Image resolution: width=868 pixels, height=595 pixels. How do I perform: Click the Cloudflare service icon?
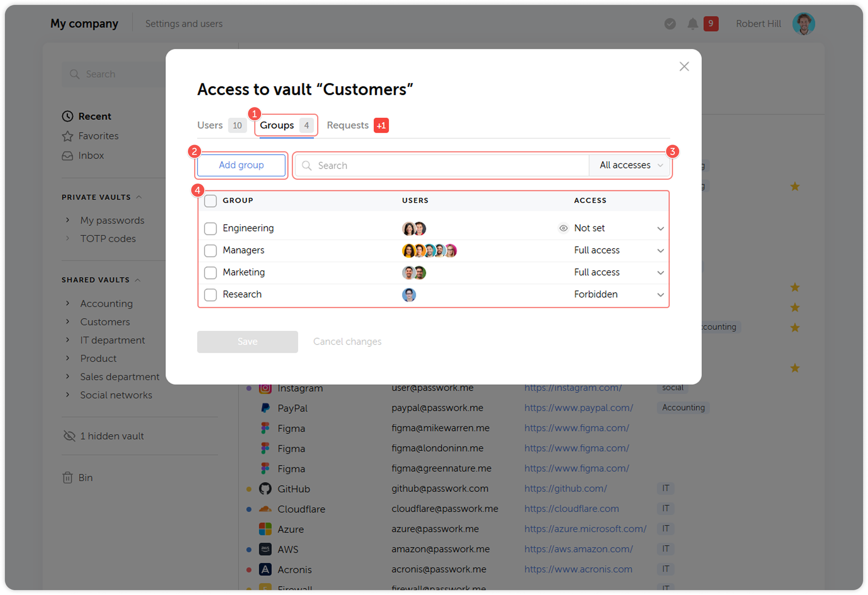coord(265,509)
